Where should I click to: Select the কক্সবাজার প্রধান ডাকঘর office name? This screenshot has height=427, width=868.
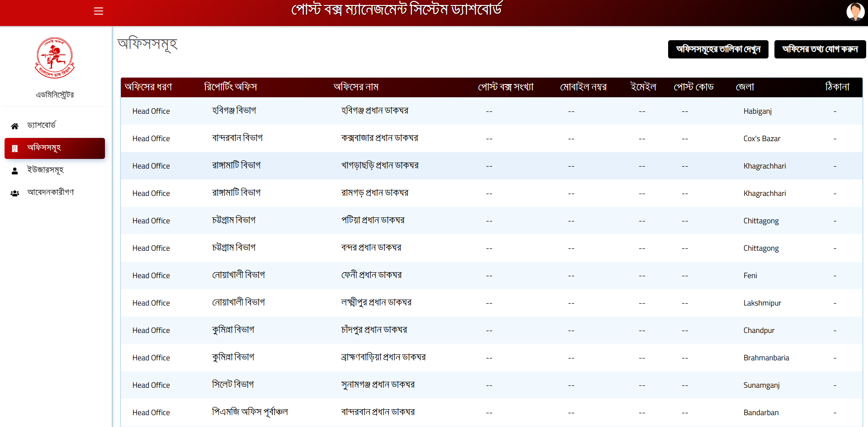click(x=379, y=138)
